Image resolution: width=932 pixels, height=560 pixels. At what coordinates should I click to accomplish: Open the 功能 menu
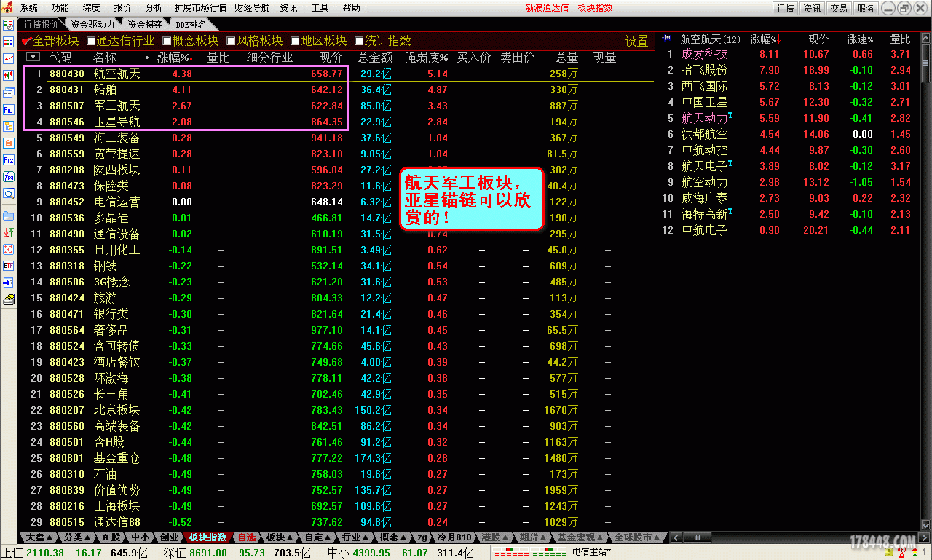click(60, 8)
